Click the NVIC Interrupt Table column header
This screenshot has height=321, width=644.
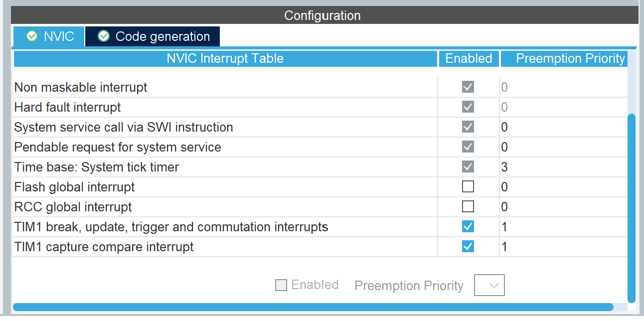click(225, 59)
